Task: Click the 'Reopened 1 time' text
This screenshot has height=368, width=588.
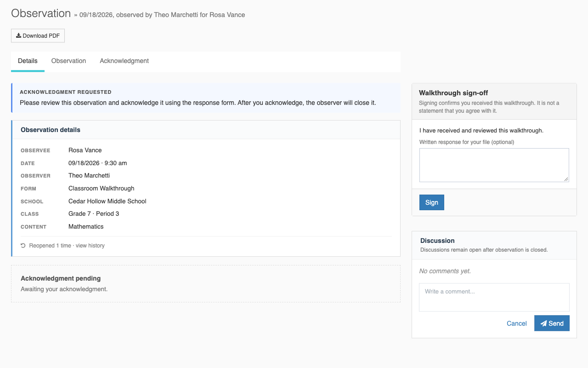Action: pyautogui.click(x=50, y=246)
